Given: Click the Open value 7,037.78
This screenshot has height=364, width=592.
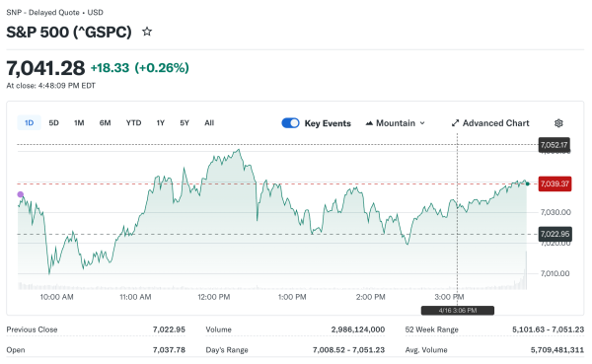Looking at the screenshot, I should coord(169,350).
